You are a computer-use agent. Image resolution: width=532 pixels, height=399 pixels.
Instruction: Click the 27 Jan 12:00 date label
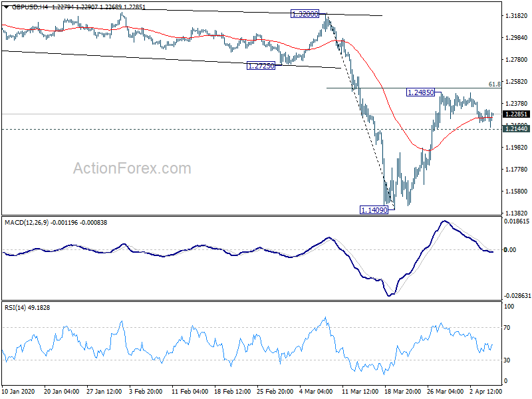[104, 391]
